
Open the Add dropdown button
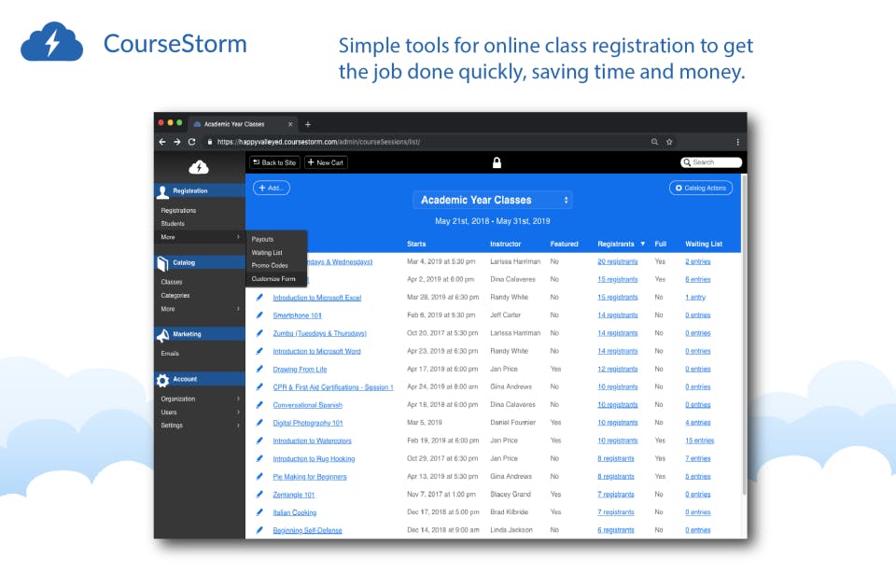pos(272,188)
